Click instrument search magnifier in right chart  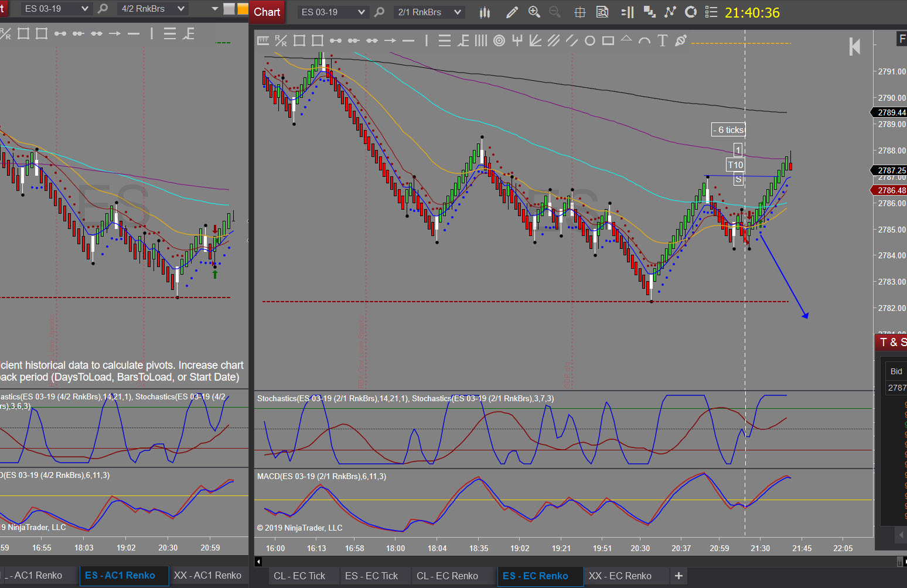[380, 12]
